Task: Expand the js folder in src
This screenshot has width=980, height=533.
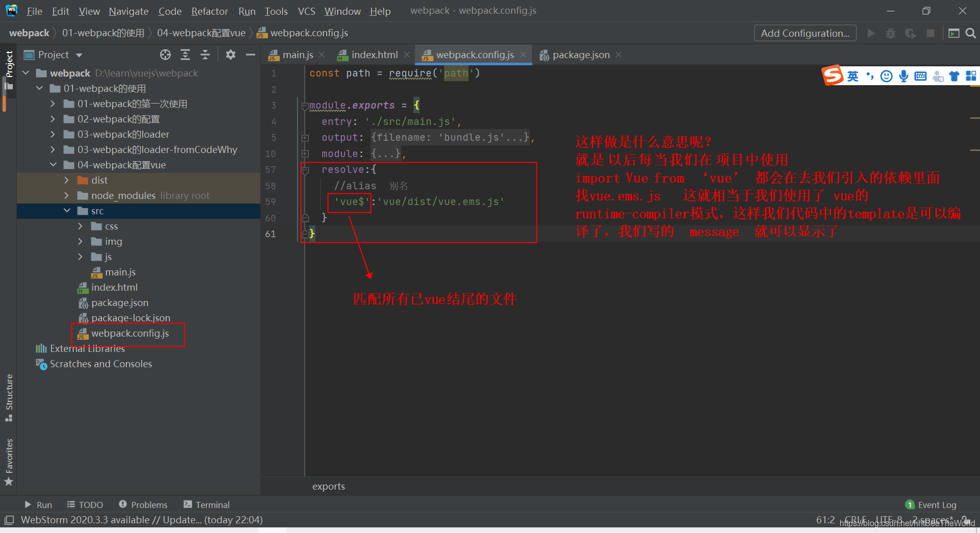Action: 80,257
